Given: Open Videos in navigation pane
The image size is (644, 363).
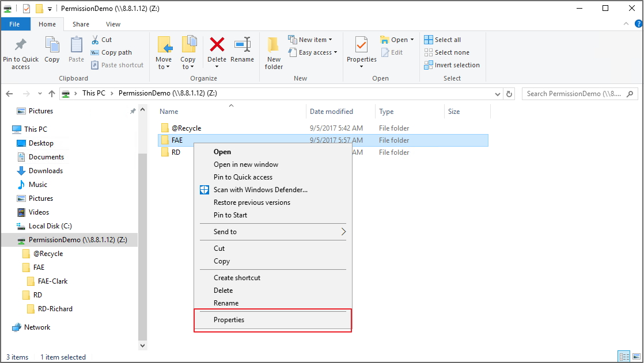Looking at the screenshot, I should coord(39,212).
